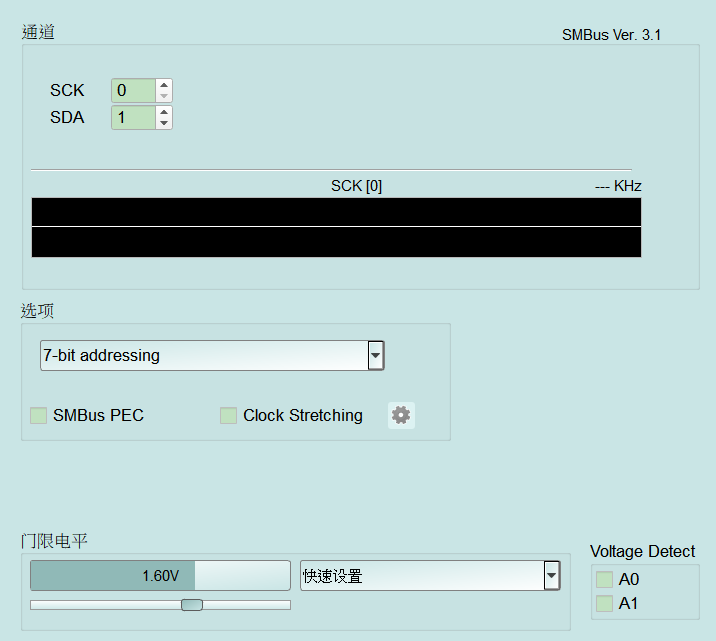The image size is (716, 641).
Task: Click the 1.60V threshold level bar
Action: pos(160,575)
